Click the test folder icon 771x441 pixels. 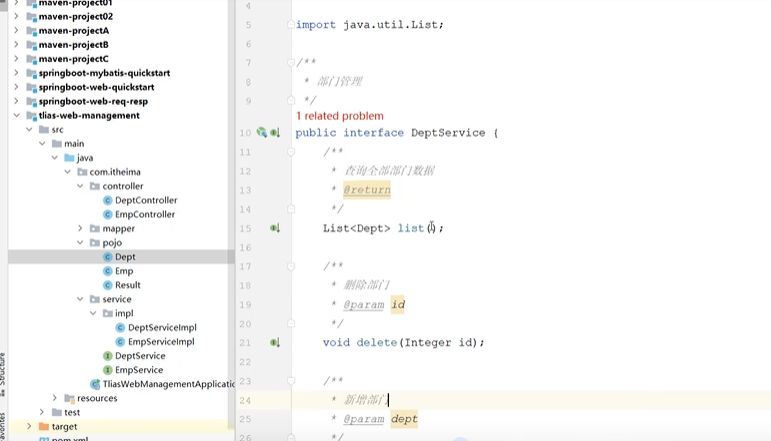[x=57, y=413]
